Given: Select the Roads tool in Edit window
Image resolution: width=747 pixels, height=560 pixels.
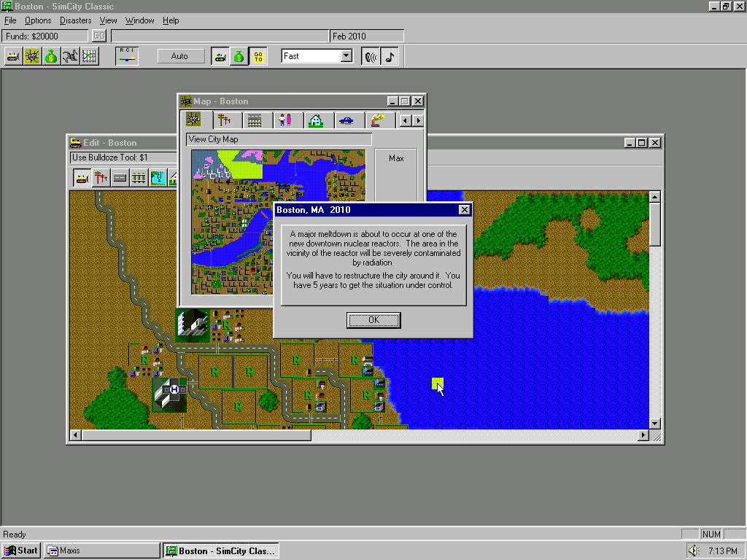Looking at the screenshot, I should point(119,177).
